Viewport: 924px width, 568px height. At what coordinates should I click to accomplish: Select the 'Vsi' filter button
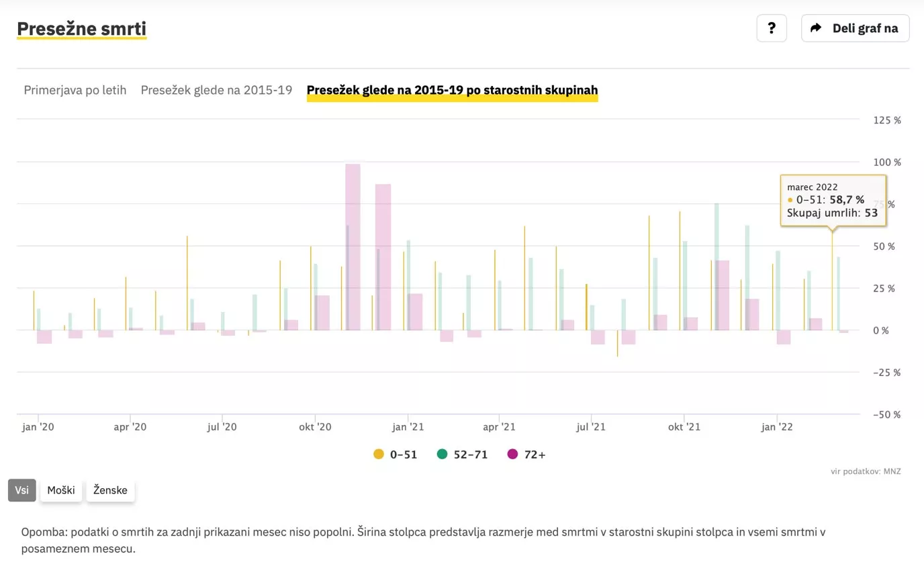21,490
